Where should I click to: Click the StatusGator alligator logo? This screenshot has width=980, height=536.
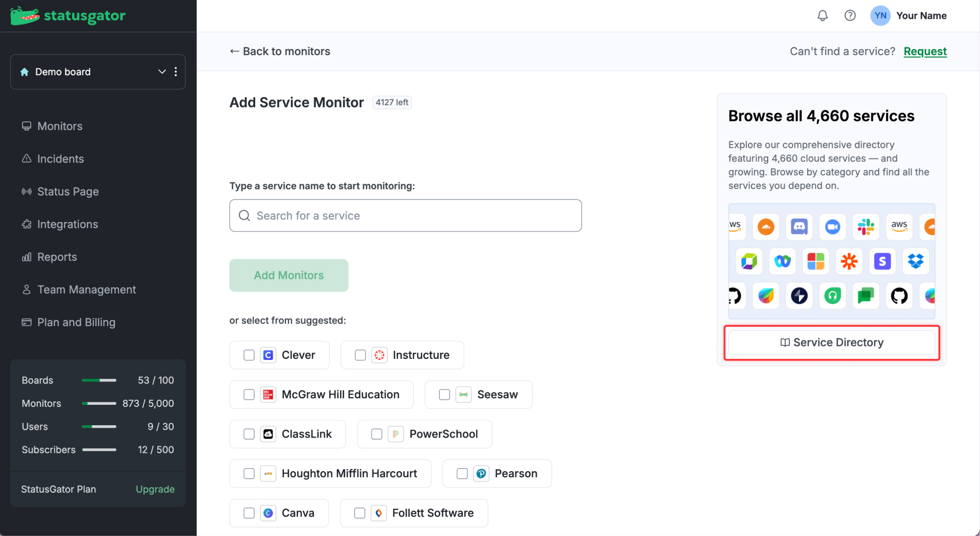(x=25, y=16)
